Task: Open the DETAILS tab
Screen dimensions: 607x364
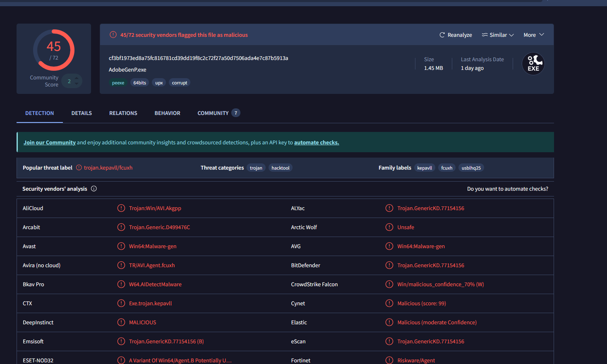Action: (x=82, y=113)
